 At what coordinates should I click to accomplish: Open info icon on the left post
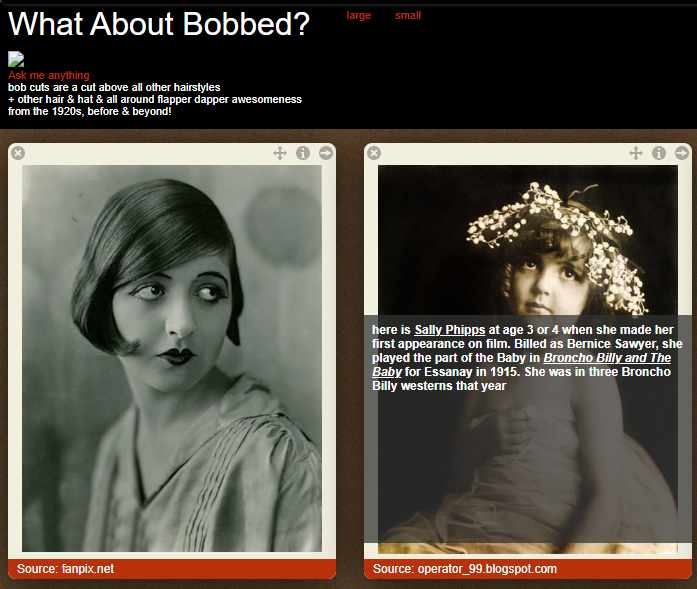(x=303, y=153)
